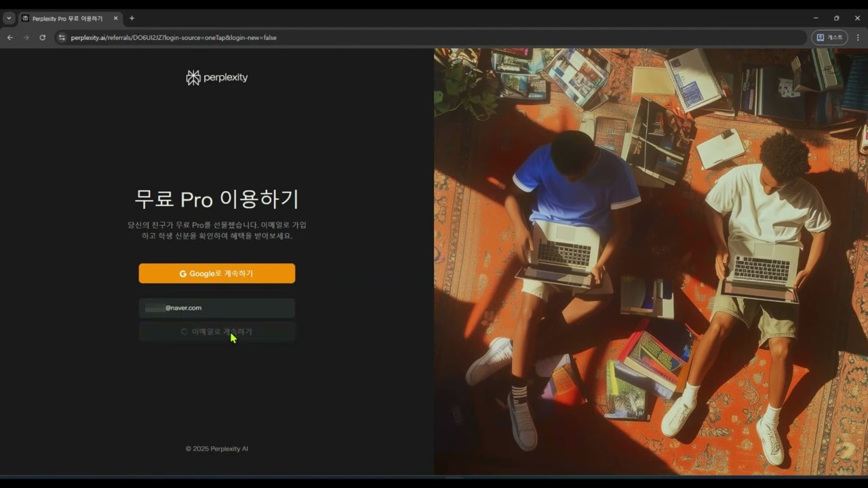Screen dimensions: 868x488
Task: Close the Perplexity Pro tab
Action: pyautogui.click(x=115, y=18)
